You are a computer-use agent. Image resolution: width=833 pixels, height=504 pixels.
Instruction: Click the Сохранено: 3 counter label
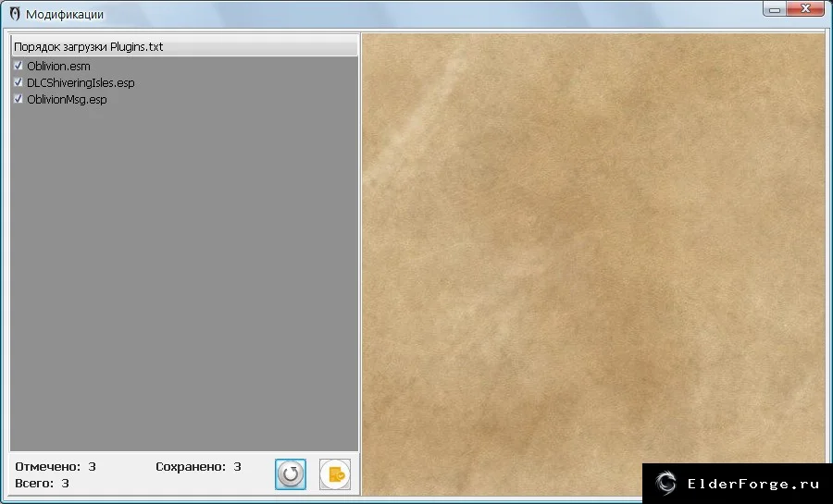coord(198,467)
